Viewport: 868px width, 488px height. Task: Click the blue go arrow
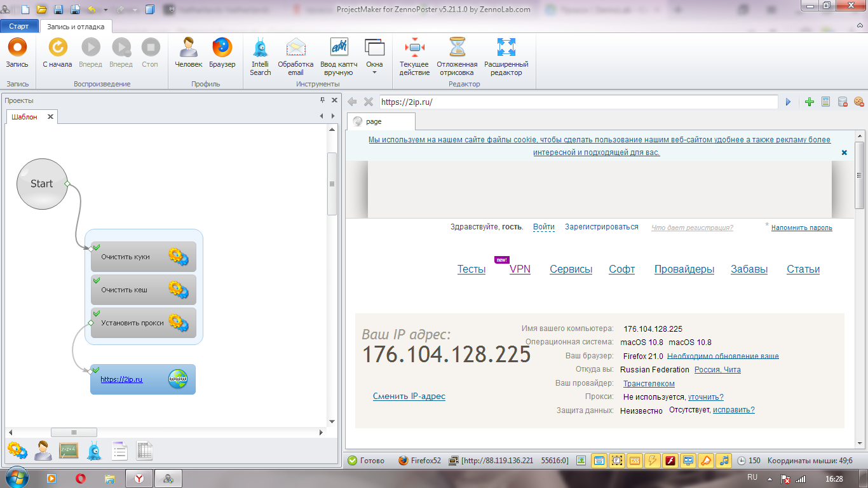(x=789, y=102)
